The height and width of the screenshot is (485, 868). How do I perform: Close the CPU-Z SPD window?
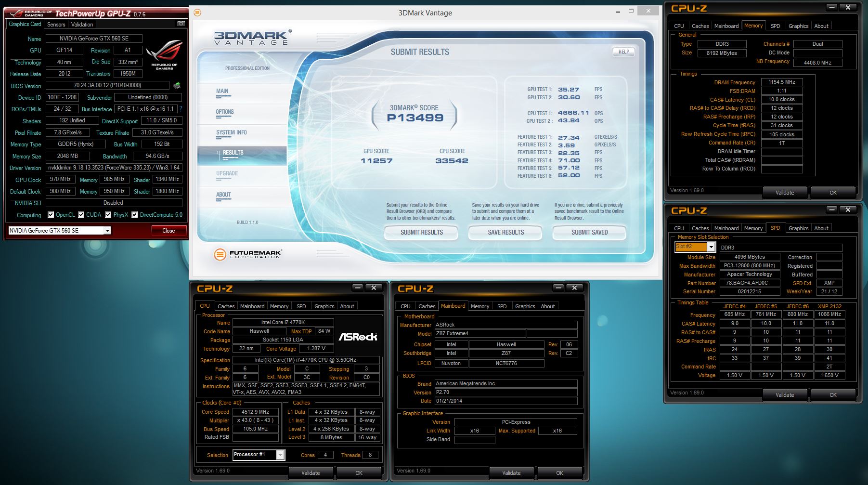[848, 210]
